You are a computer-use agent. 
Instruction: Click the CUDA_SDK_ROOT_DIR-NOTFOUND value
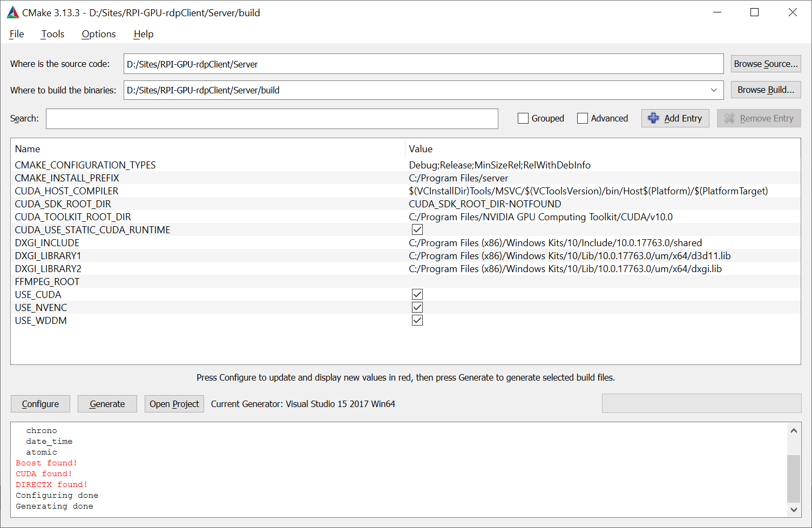485,204
